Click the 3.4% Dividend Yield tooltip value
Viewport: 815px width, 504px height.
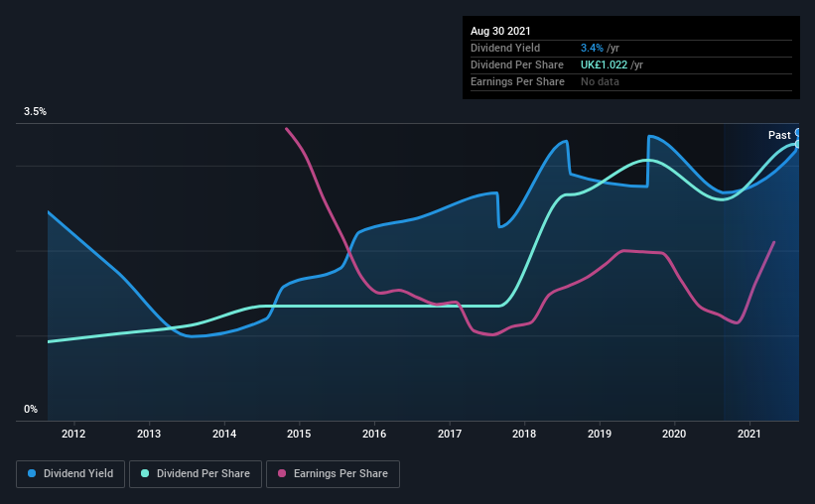(x=592, y=48)
